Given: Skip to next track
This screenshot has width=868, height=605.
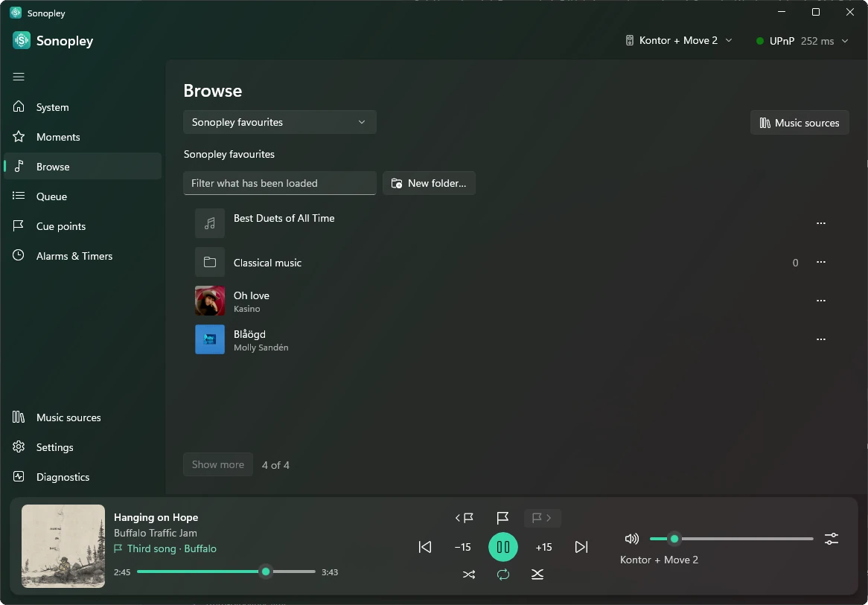Looking at the screenshot, I should click(x=581, y=547).
